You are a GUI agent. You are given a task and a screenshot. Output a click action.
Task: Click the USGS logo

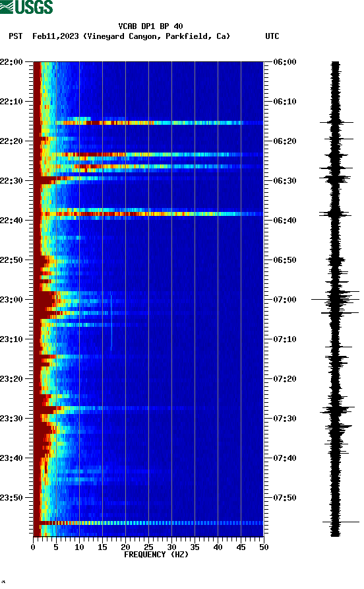click(x=26, y=7)
